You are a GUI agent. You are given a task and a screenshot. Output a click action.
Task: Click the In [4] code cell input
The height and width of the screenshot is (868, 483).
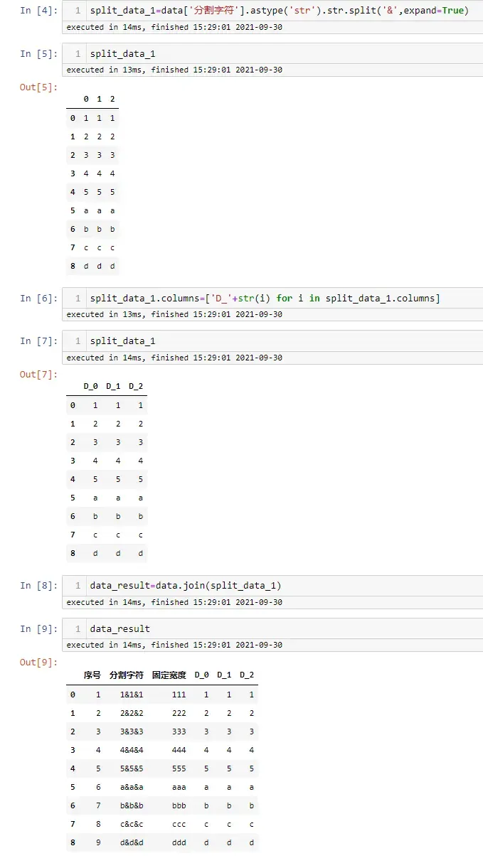272,11
